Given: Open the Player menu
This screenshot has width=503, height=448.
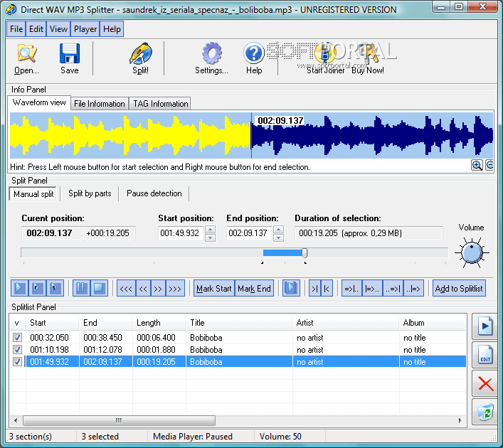Looking at the screenshot, I should pos(85,29).
